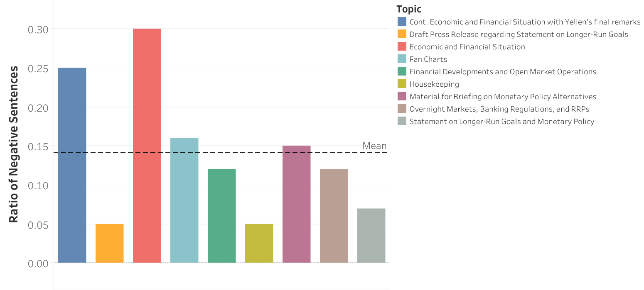Click the yellow Housekeeping legend swatch
The image size is (644, 290).
[402, 84]
